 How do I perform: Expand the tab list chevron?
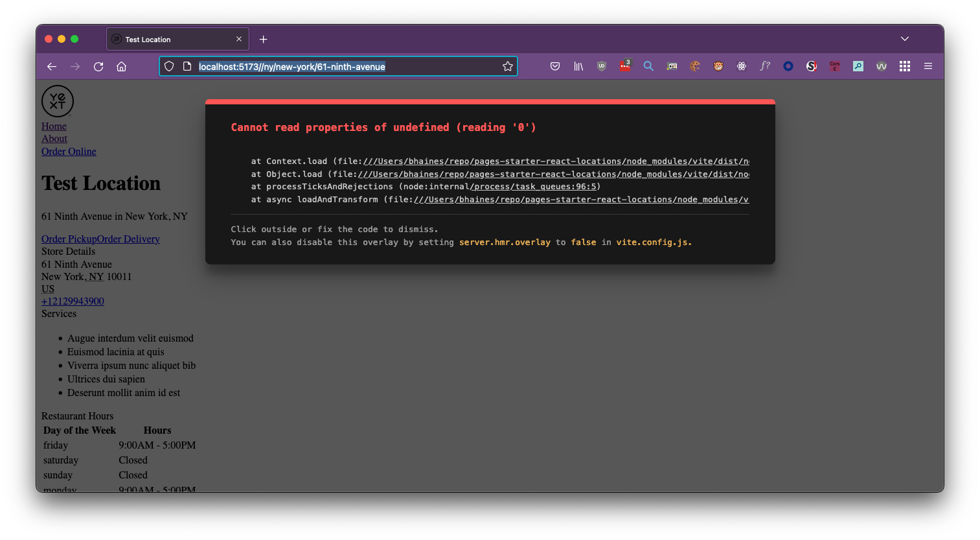(x=904, y=38)
